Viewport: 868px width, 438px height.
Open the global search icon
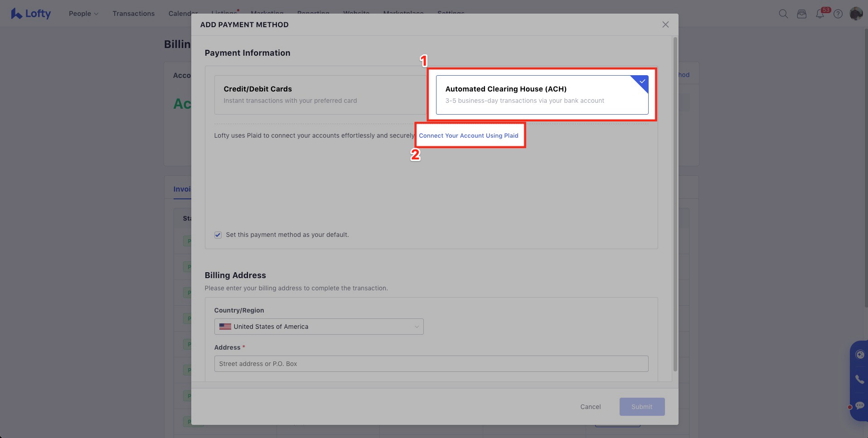pos(783,14)
